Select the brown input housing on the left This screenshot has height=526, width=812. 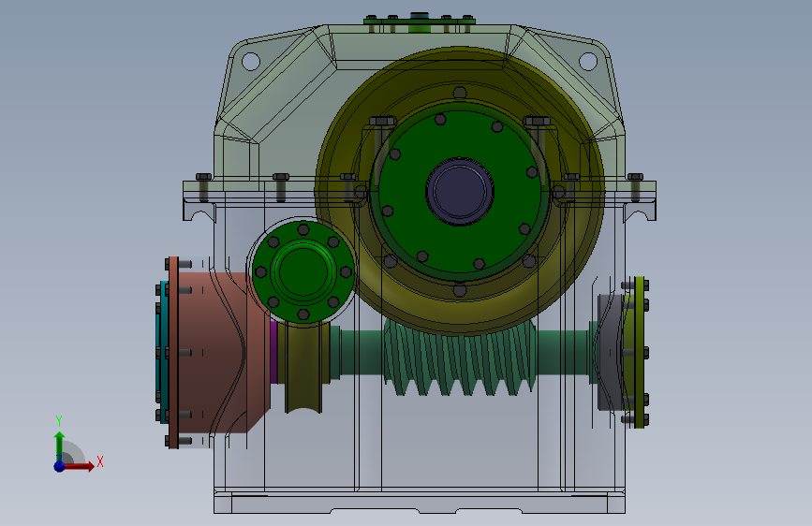pyautogui.click(x=217, y=352)
